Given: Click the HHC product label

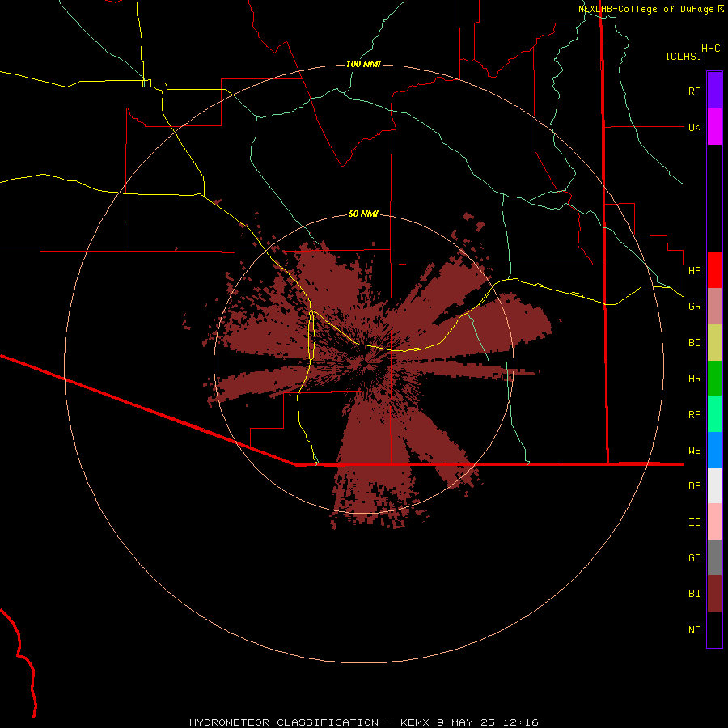Looking at the screenshot, I should [710, 49].
